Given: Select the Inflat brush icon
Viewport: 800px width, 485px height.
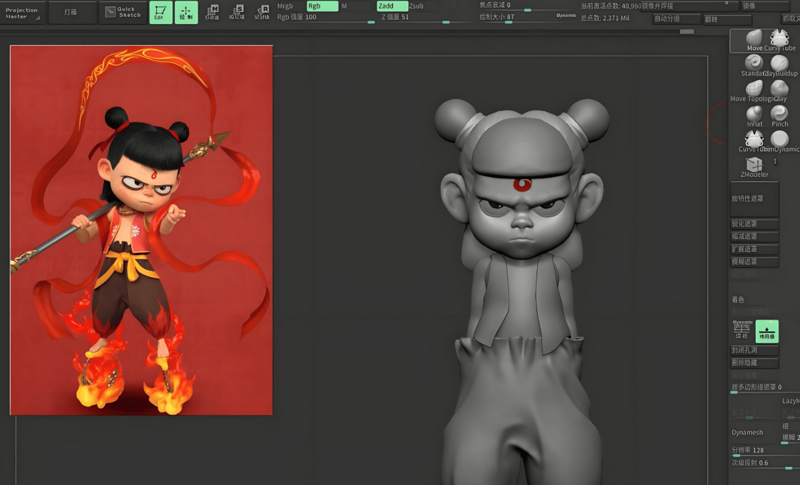Looking at the screenshot, I should 754,115.
